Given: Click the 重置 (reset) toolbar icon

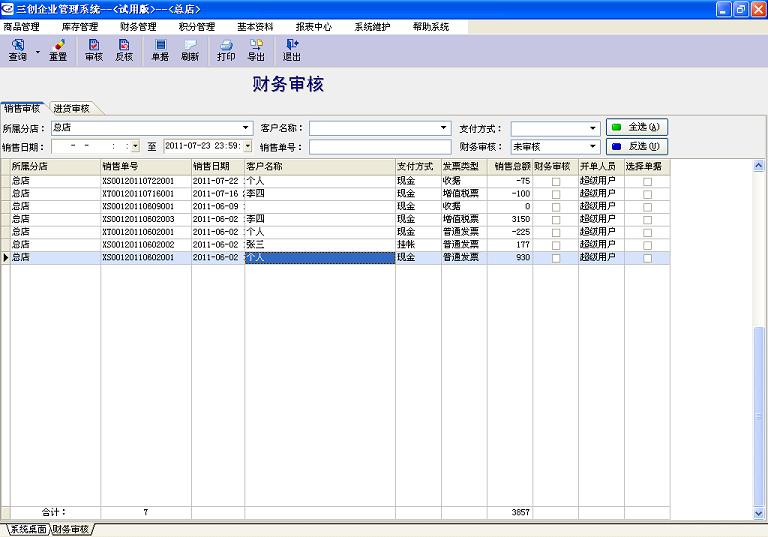Looking at the screenshot, I should pos(58,50).
